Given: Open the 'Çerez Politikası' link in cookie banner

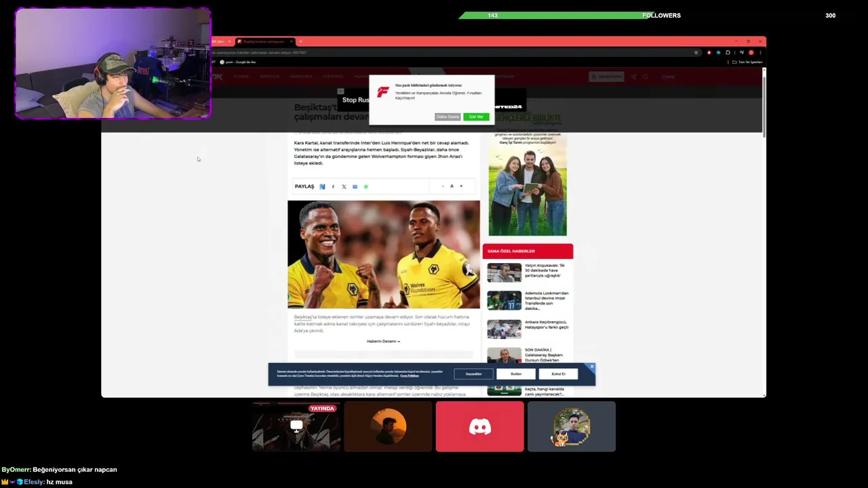Looking at the screenshot, I should point(410,375).
